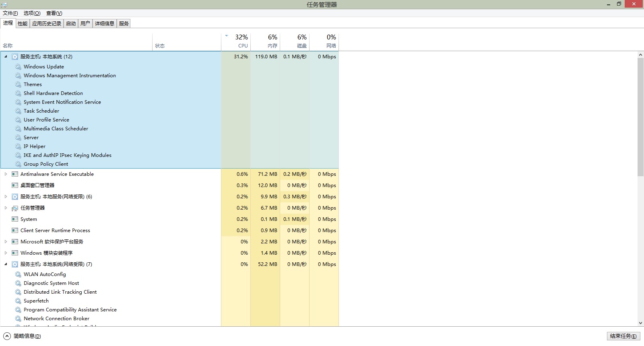
Task: Click Diagnostic System Host gear icon
Action: [18, 283]
